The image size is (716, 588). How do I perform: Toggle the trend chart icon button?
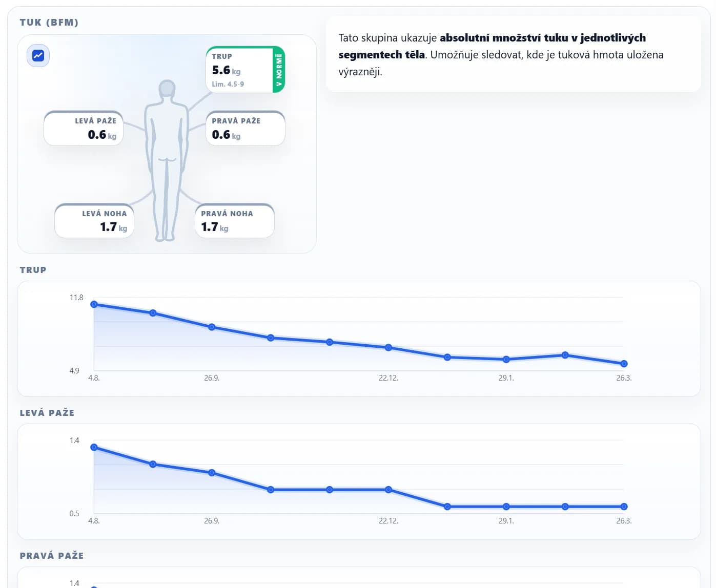pos(38,55)
